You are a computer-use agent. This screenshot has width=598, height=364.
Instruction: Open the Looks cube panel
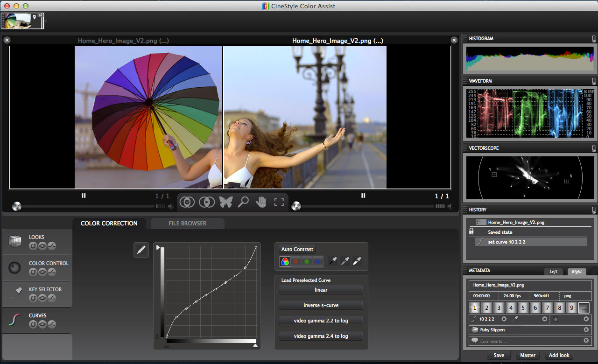click(x=15, y=241)
